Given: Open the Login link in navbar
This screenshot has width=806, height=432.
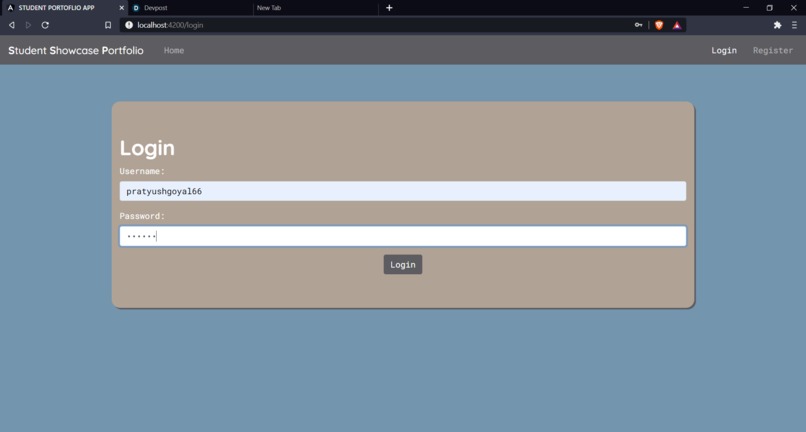Looking at the screenshot, I should click(x=724, y=50).
